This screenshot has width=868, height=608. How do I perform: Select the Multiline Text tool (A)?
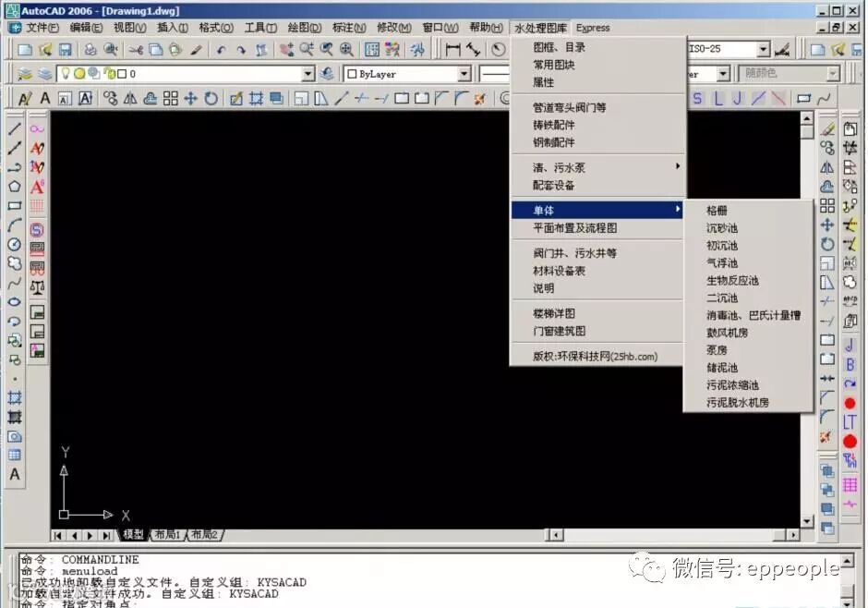[15, 475]
